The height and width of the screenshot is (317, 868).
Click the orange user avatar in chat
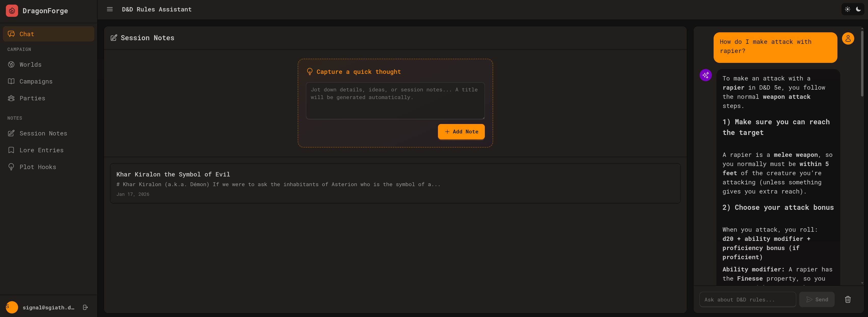(848, 39)
